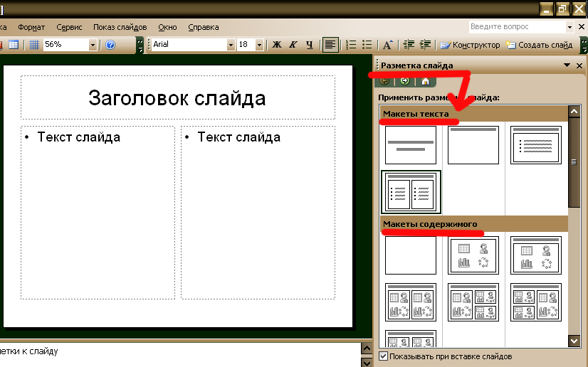Select the title and content layout thumbnail
The width and height of the screenshot is (588, 367).
click(536, 255)
